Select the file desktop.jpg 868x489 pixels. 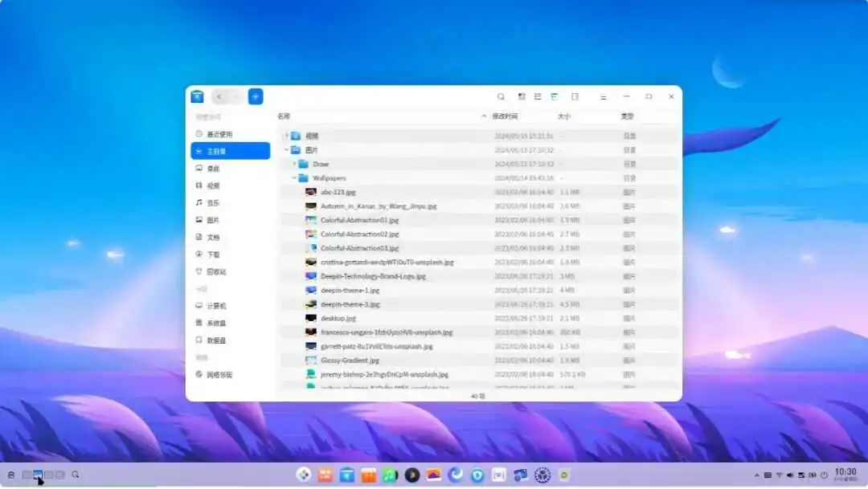pyautogui.click(x=338, y=318)
